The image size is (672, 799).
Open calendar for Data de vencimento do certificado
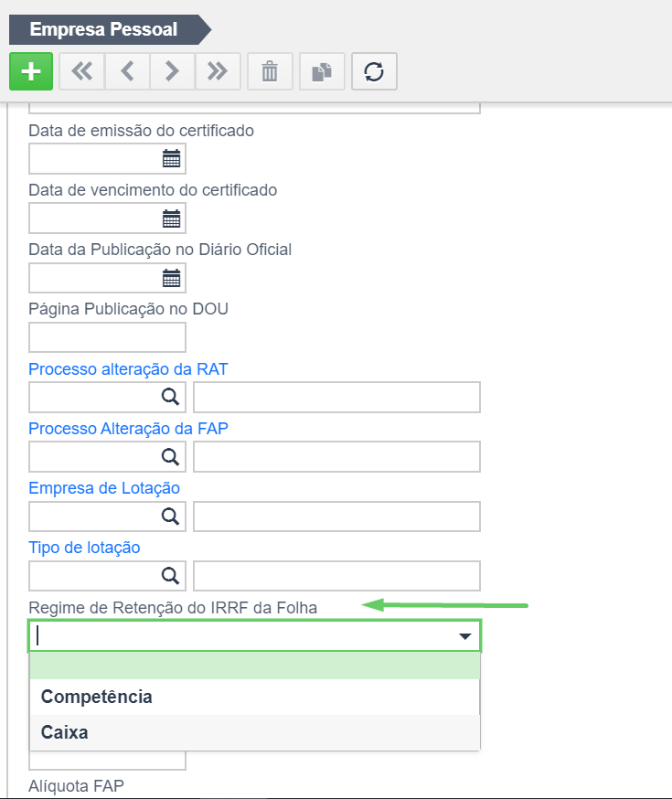(171, 218)
